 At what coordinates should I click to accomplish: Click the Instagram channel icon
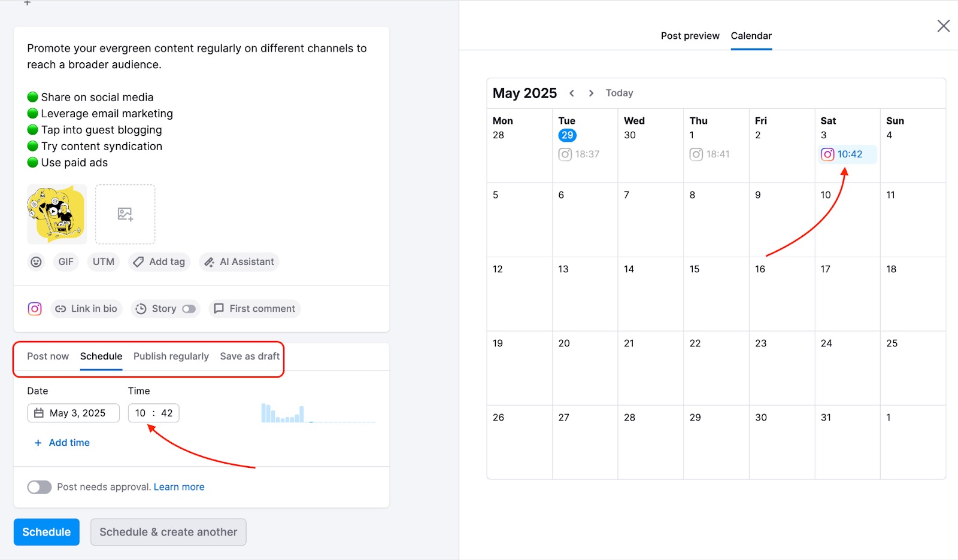coord(35,308)
